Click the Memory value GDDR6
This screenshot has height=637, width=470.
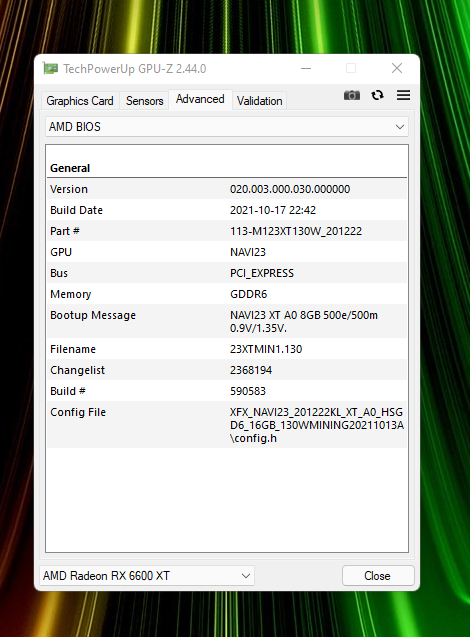coord(249,294)
